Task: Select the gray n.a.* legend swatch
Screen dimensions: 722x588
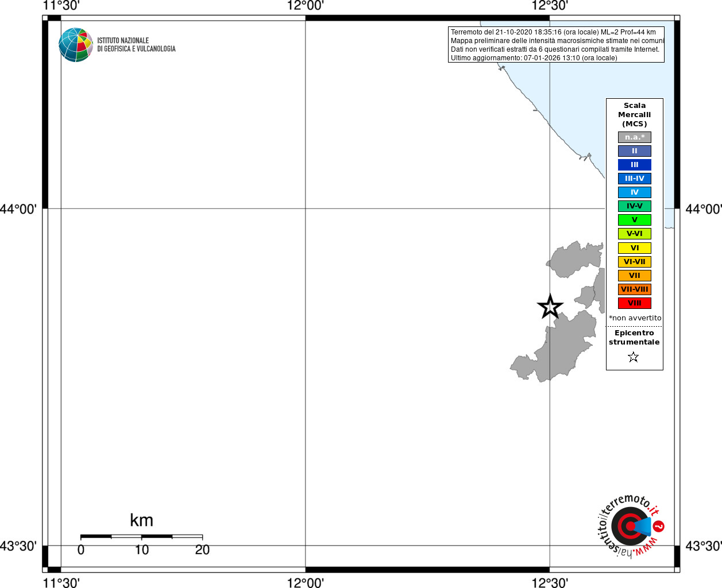Action: tap(635, 137)
